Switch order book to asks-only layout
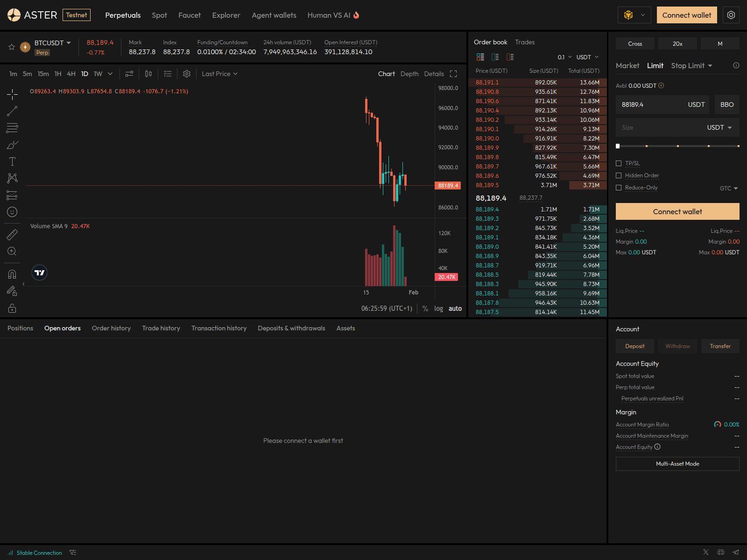747x560 pixels. [510, 57]
